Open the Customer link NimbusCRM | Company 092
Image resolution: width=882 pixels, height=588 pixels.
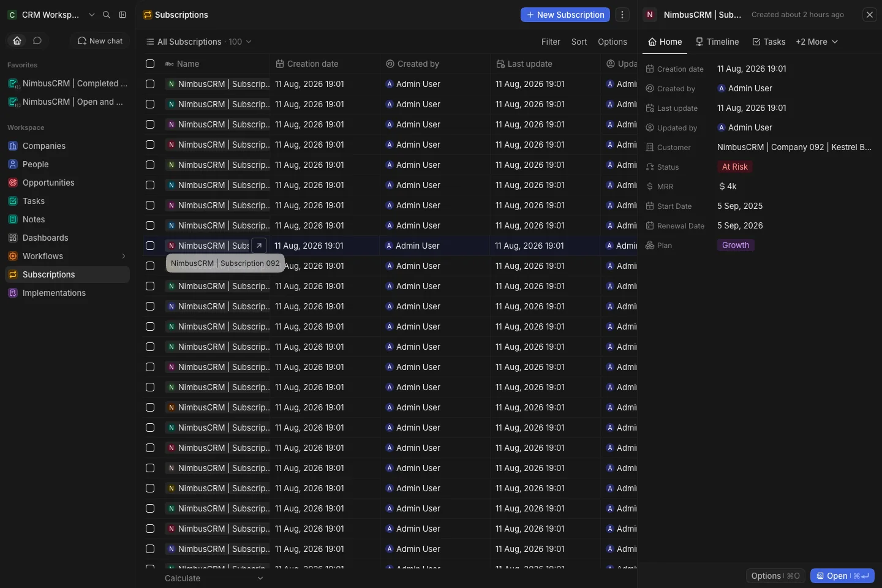coord(794,147)
